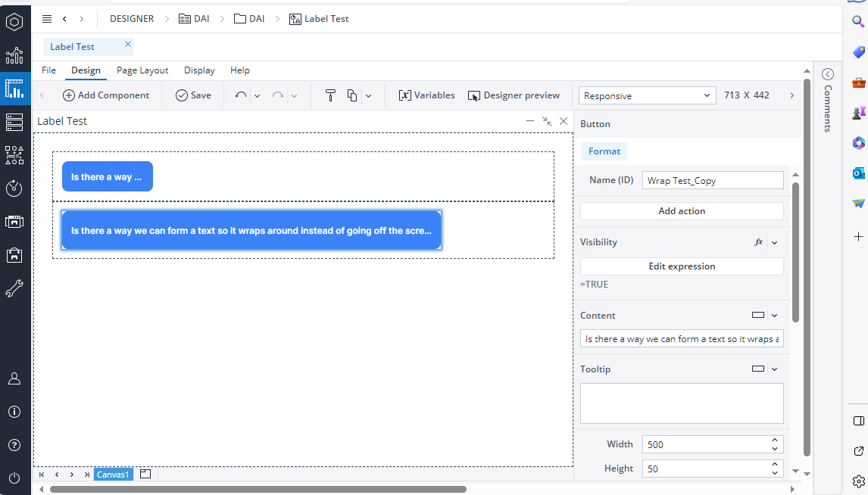
Task: Open Visibility fx expression editor
Action: pyautogui.click(x=758, y=242)
